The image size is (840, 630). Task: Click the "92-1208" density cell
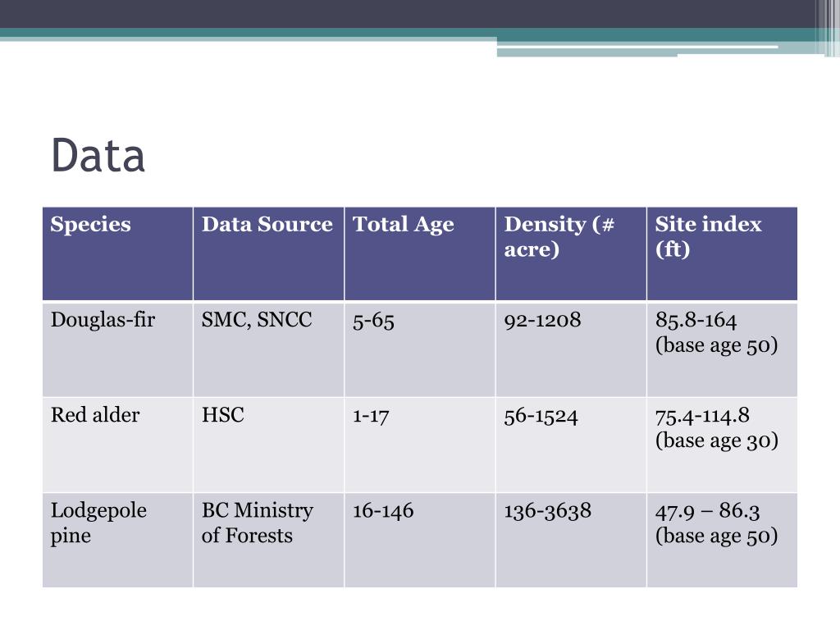tap(571, 349)
